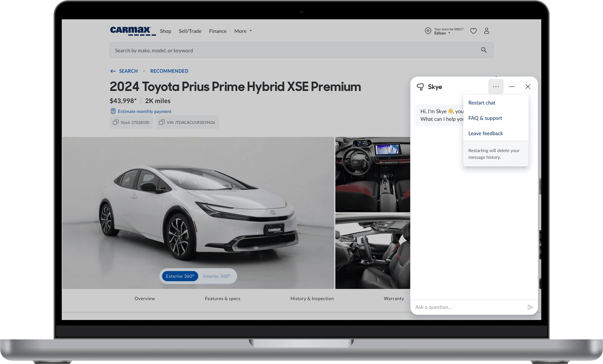603x364 pixels.
Task: Close the Skye chat panel
Action: 528,87
